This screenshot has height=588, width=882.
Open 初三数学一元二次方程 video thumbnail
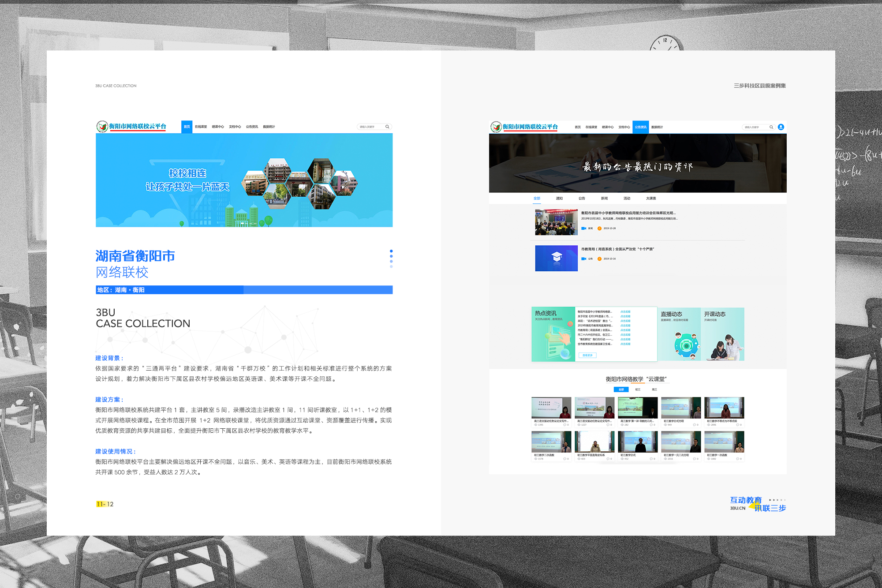point(681,442)
